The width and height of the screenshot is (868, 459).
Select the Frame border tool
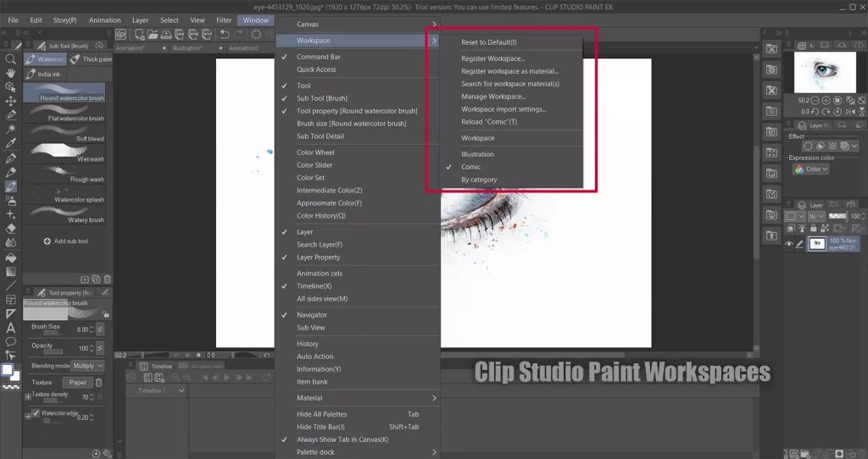[x=10, y=300]
